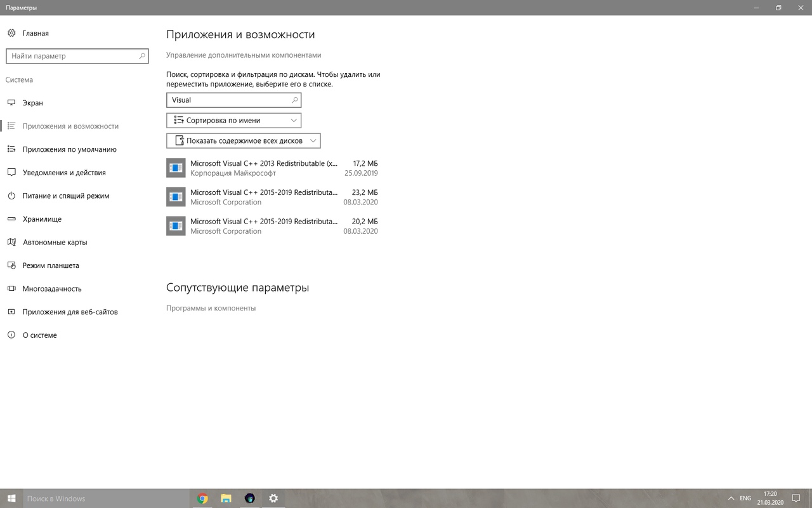This screenshot has height=508, width=812.
Task: Open Управление дополнительными компонентами link
Action: pyautogui.click(x=244, y=55)
